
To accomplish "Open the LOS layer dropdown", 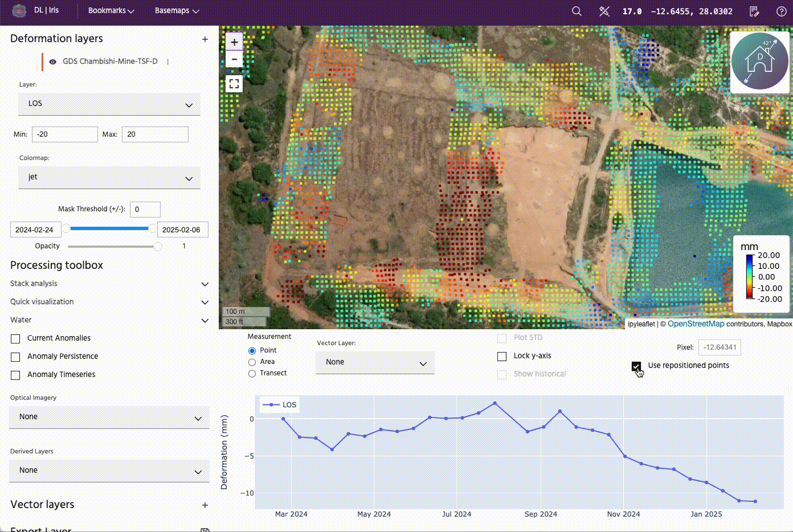I will coord(109,104).
